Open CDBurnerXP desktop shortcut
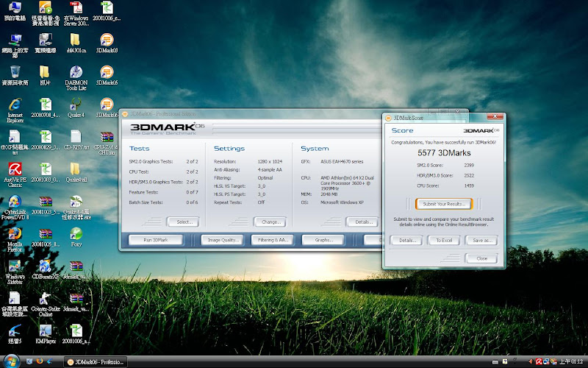 tap(46, 266)
